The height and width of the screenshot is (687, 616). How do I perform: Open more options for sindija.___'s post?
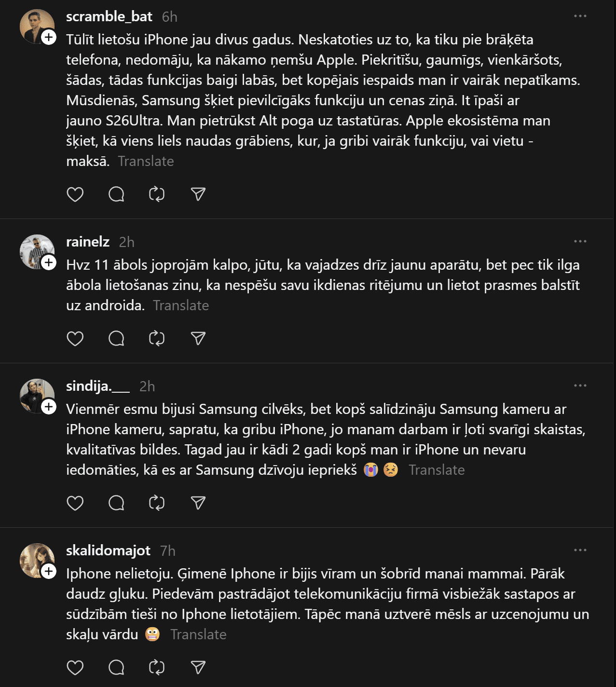(x=580, y=385)
